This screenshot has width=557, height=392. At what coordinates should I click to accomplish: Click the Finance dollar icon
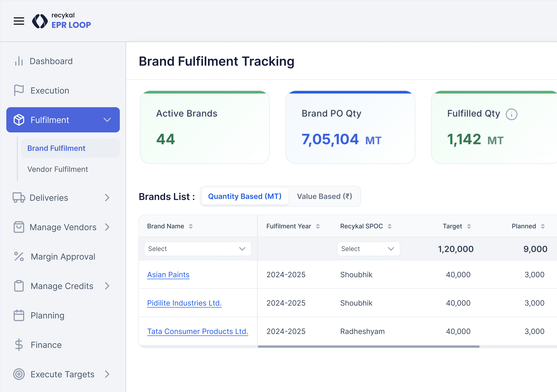coord(19,345)
